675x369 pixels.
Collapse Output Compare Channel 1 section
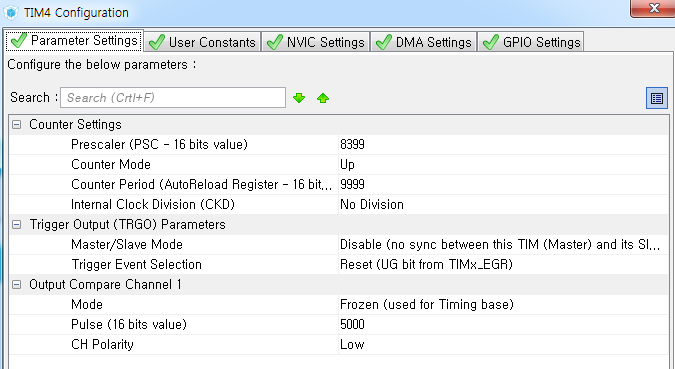[x=16, y=285]
